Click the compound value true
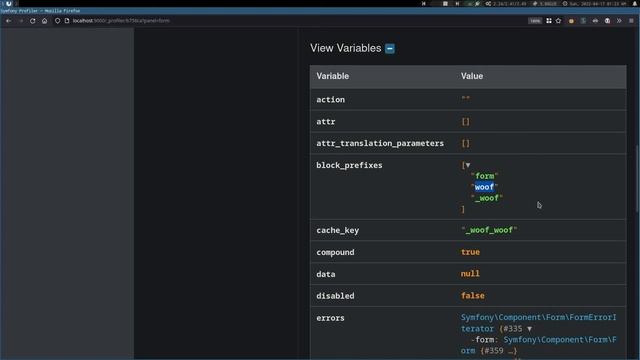 tap(470, 252)
